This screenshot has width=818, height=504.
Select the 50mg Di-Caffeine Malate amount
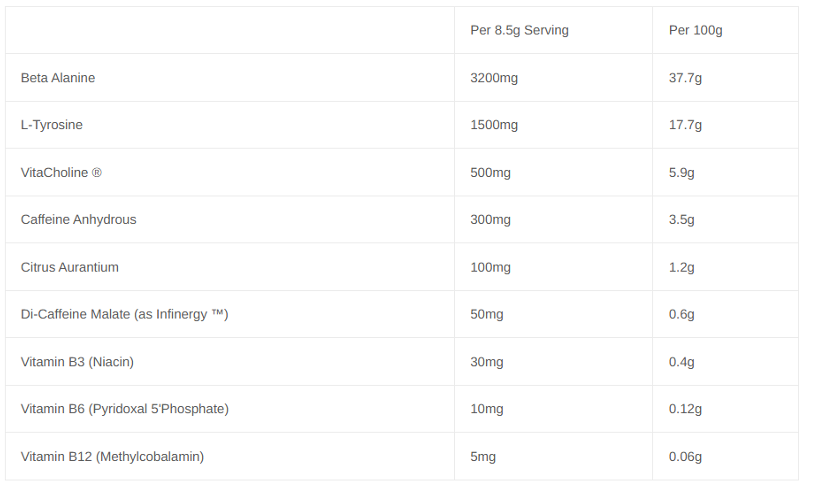tap(487, 314)
